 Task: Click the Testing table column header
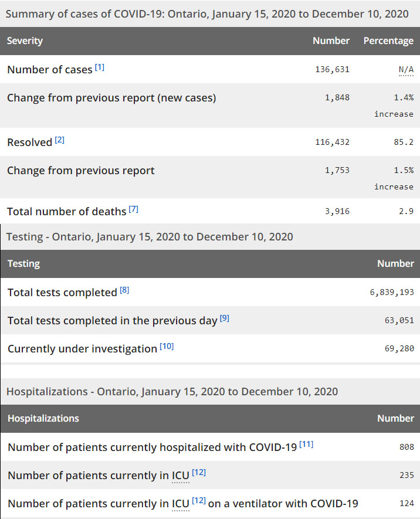pyautogui.click(x=23, y=264)
